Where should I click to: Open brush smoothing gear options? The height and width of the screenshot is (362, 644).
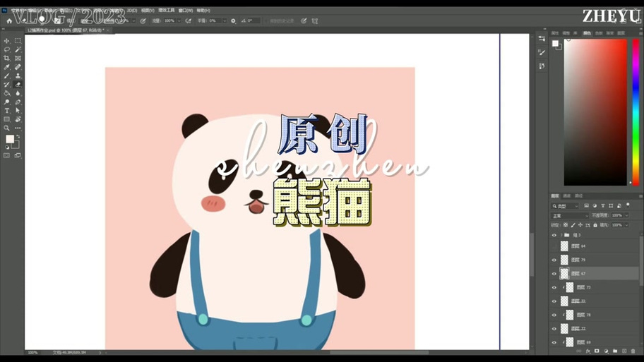click(233, 21)
